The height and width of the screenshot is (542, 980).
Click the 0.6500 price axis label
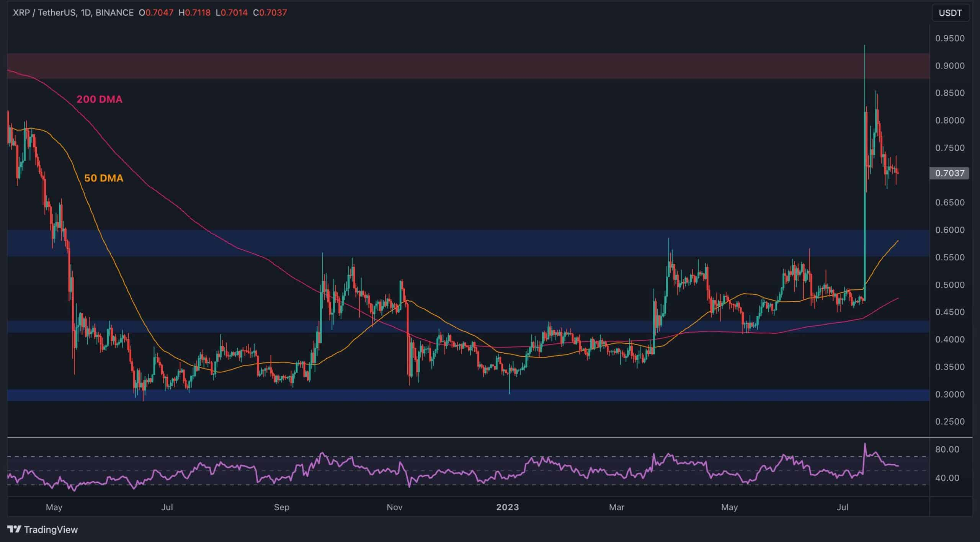(x=950, y=202)
